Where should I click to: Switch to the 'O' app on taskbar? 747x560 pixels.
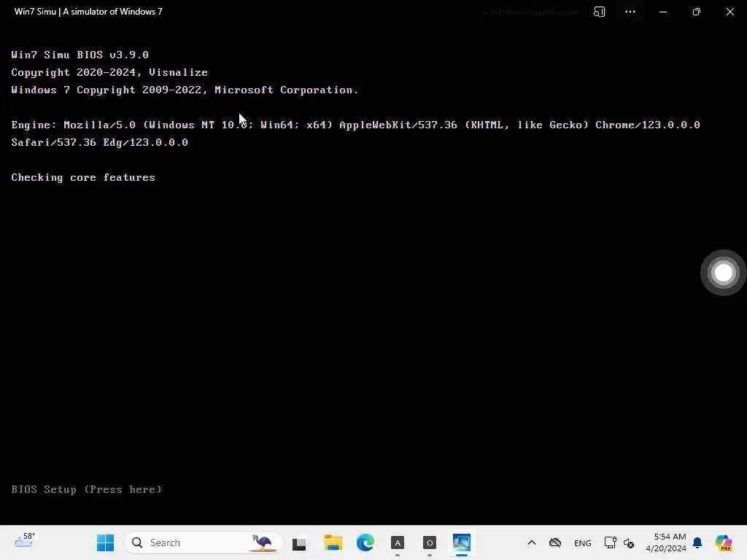click(x=429, y=542)
